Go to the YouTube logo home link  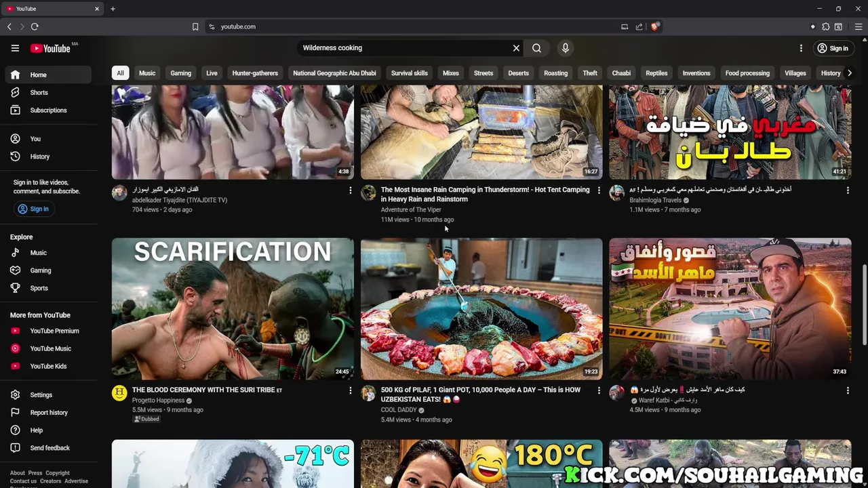[x=51, y=48]
